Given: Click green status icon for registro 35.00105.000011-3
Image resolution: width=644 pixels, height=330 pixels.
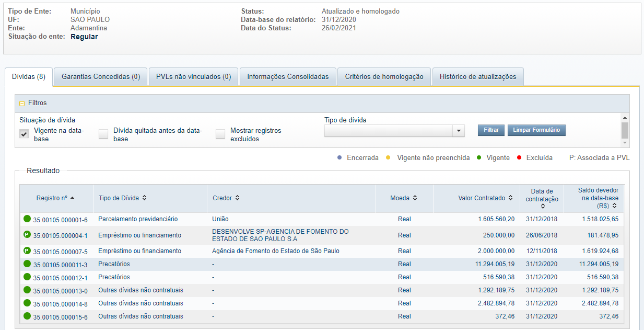Looking at the screenshot, I should pyautogui.click(x=27, y=264).
